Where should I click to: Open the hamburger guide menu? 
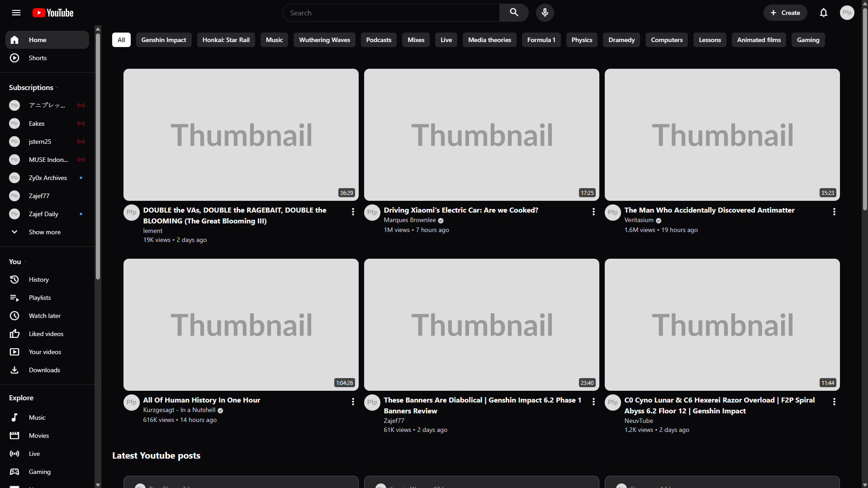(x=16, y=13)
